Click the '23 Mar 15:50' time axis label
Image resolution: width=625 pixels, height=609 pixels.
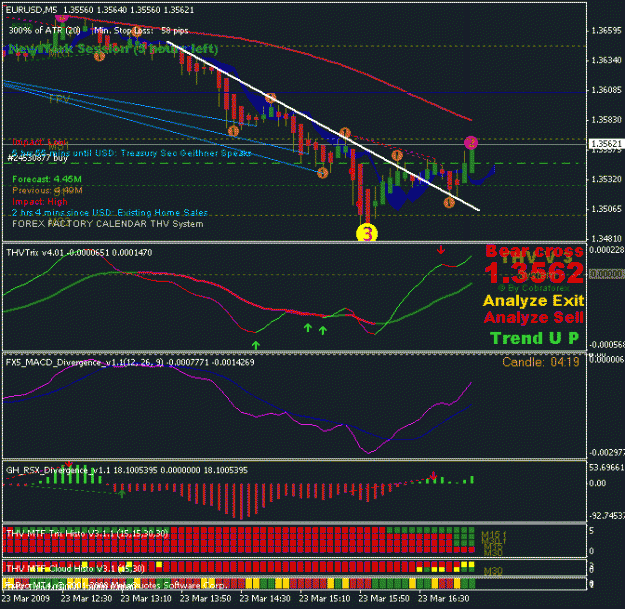(x=384, y=598)
